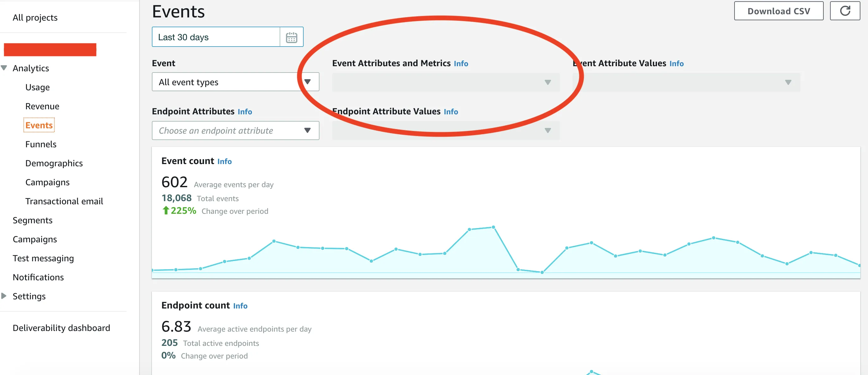Open the Segments section

33,220
